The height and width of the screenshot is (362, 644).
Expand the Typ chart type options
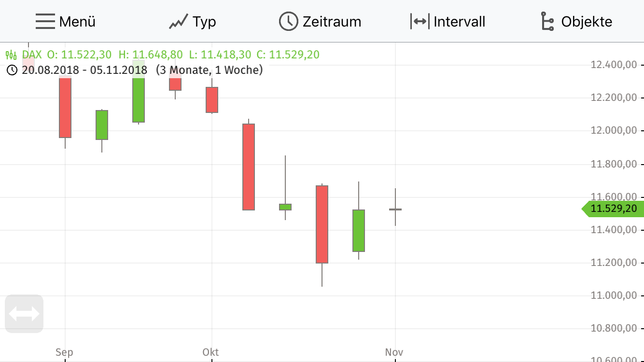(204, 22)
